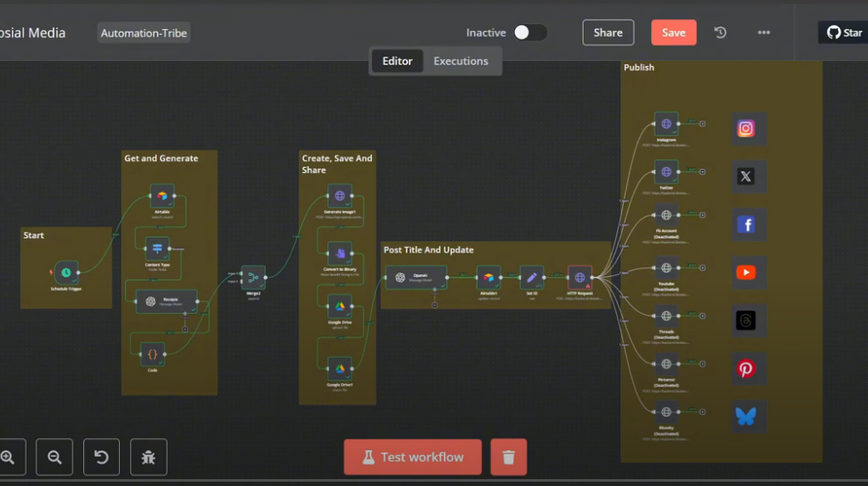Image resolution: width=868 pixels, height=486 pixels.
Task: Select the Instagram HTTP request node
Action: (666, 124)
